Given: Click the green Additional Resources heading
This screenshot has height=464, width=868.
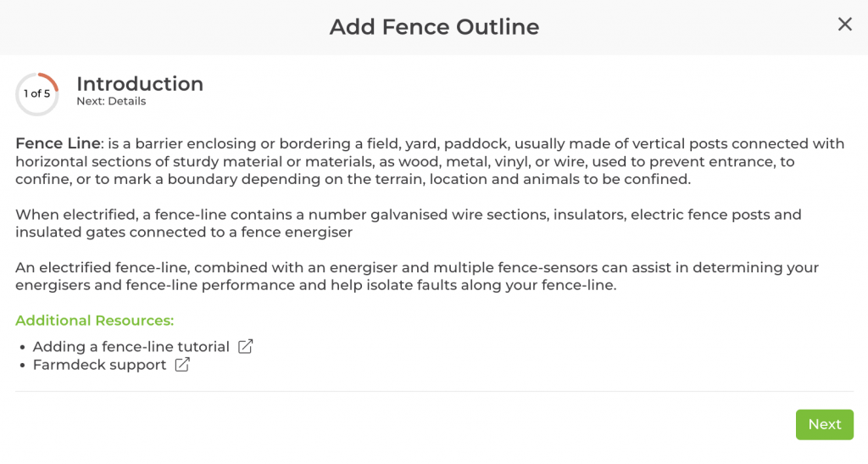Looking at the screenshot, I should pyautogui.click(x=94, y=321).
